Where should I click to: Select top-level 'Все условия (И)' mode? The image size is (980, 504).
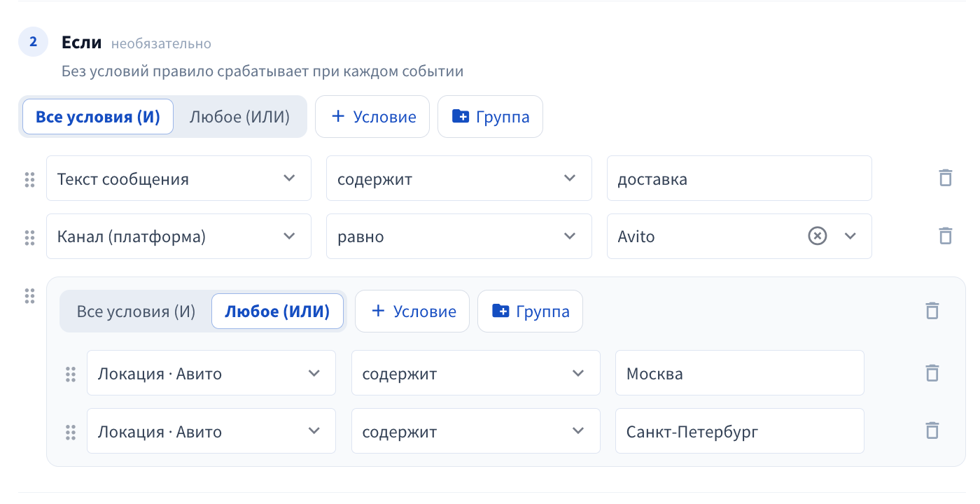(98, 116)
